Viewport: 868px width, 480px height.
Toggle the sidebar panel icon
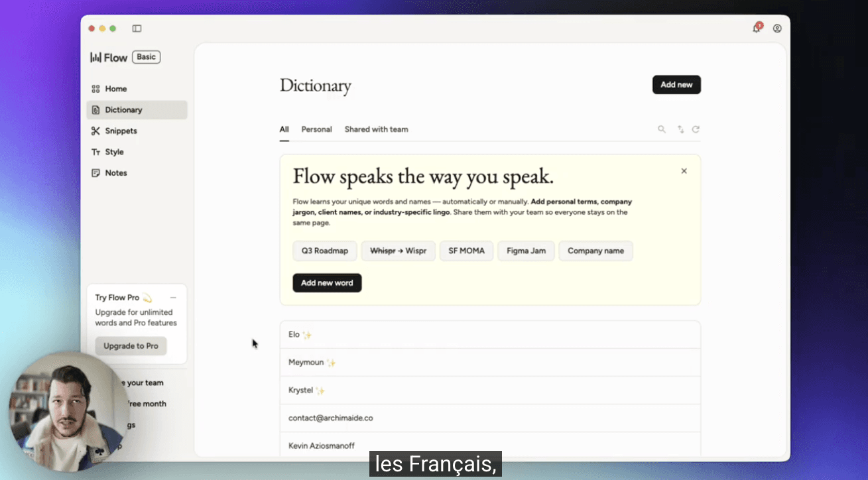(137, 29)
